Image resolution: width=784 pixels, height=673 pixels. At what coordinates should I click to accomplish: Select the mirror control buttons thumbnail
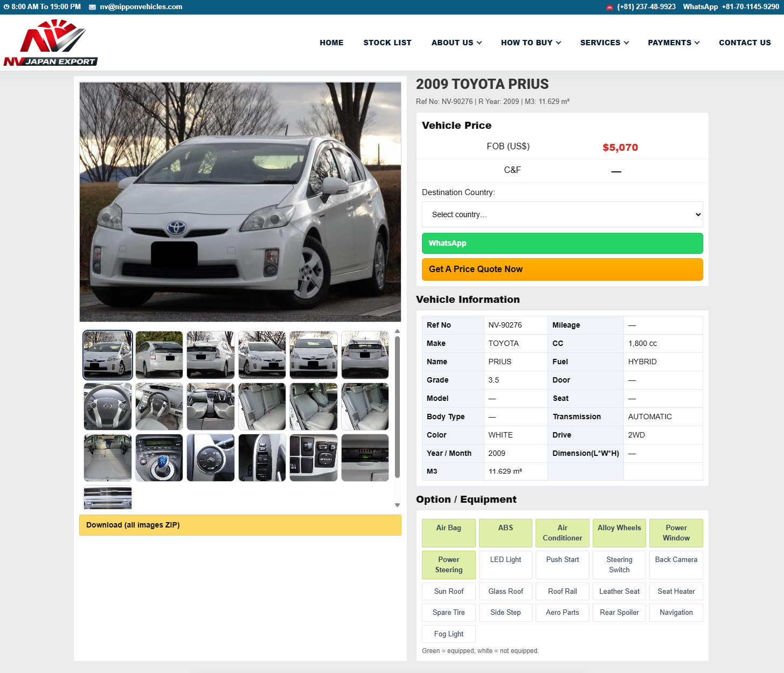coord(314,458)
